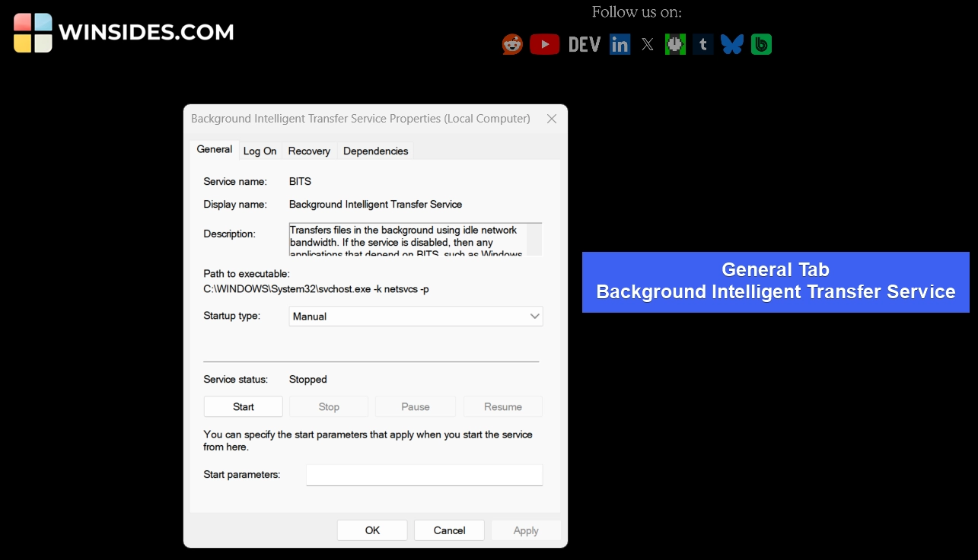
Task: Click into the Start parameters field
Action: pyautogui.click(x=424, y=475)
